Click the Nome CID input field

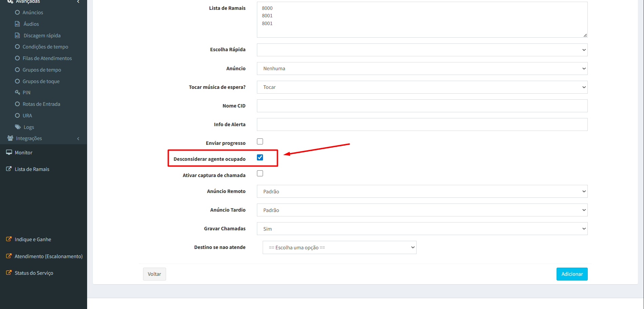pyautogui.click(x=422, y=106)
